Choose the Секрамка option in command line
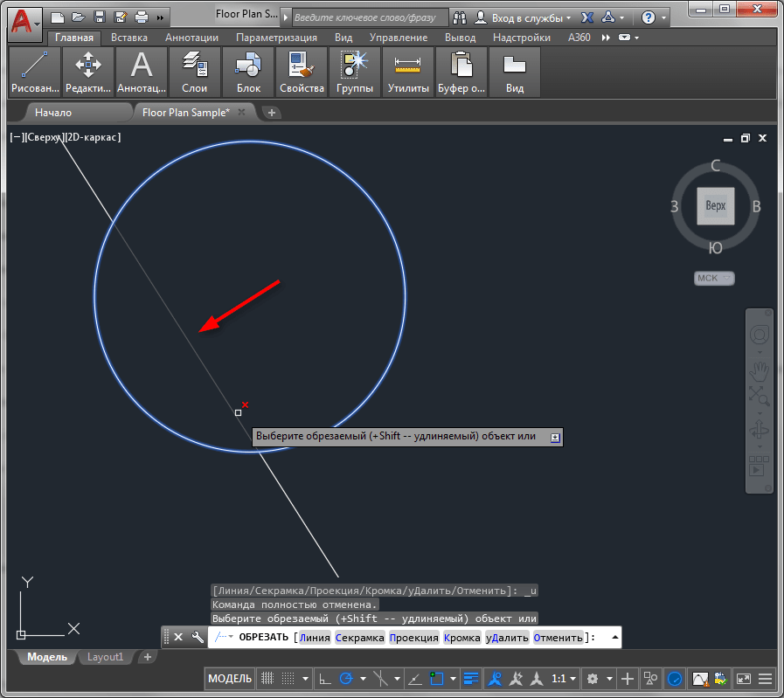Image resolution: width=784 pixels, height=698 pixels. click(359, 638)
